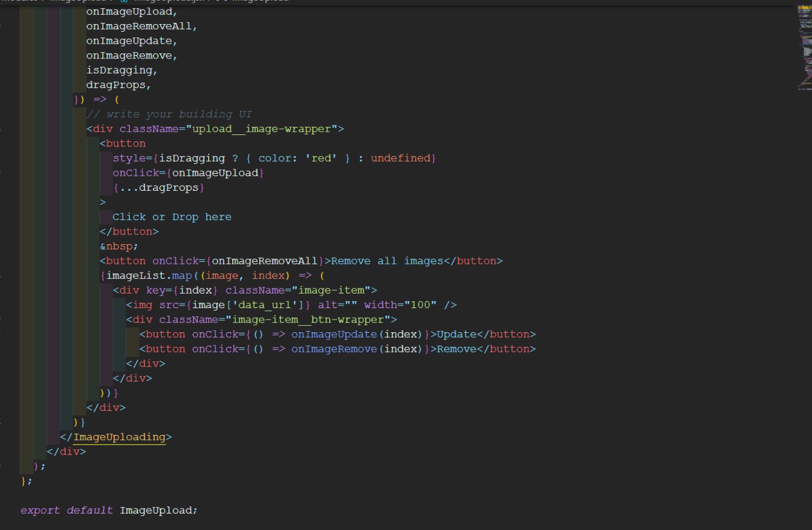Click the "&nbsp;" entity line

click(119, 246)
